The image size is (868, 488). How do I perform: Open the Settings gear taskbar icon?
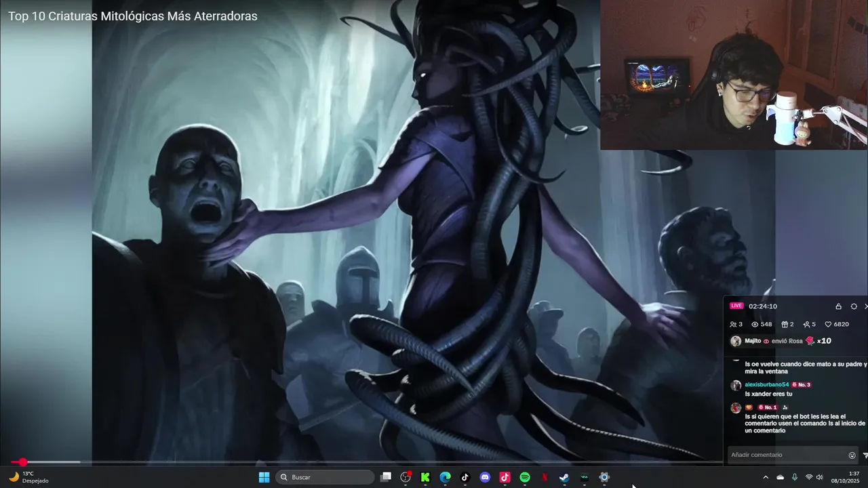(604, 477)
